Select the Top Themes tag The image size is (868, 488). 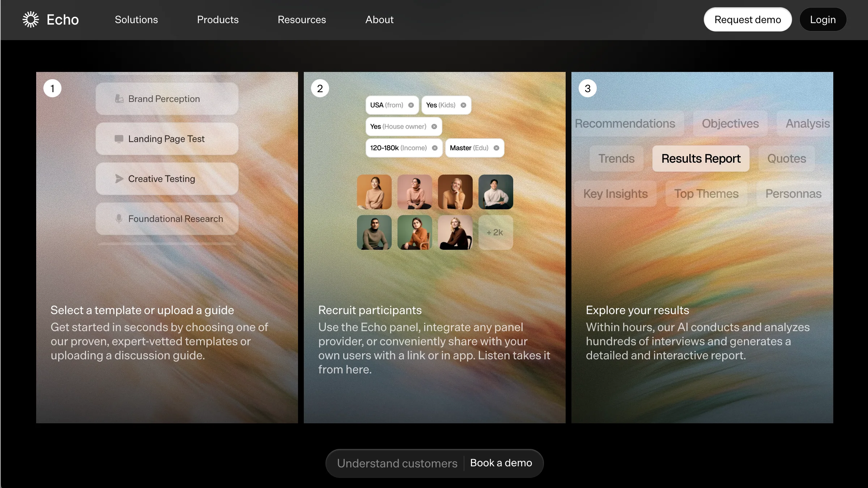click(706, 194)
